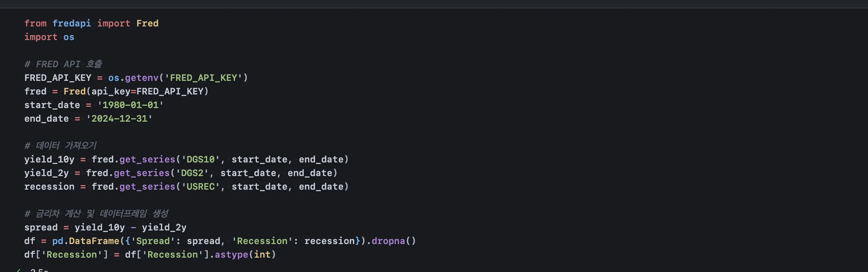Click the 'api_key' keyword argument

tap(111, 91)
